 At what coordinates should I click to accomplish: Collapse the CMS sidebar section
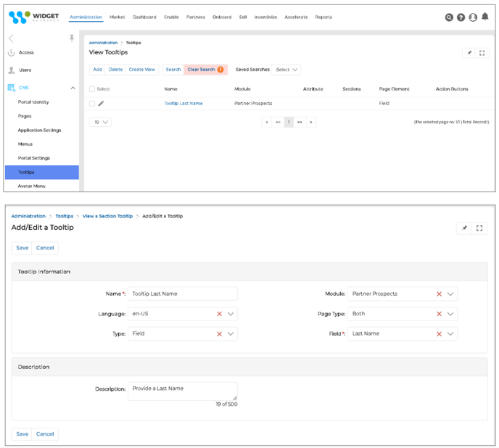(x=73, y=88)
